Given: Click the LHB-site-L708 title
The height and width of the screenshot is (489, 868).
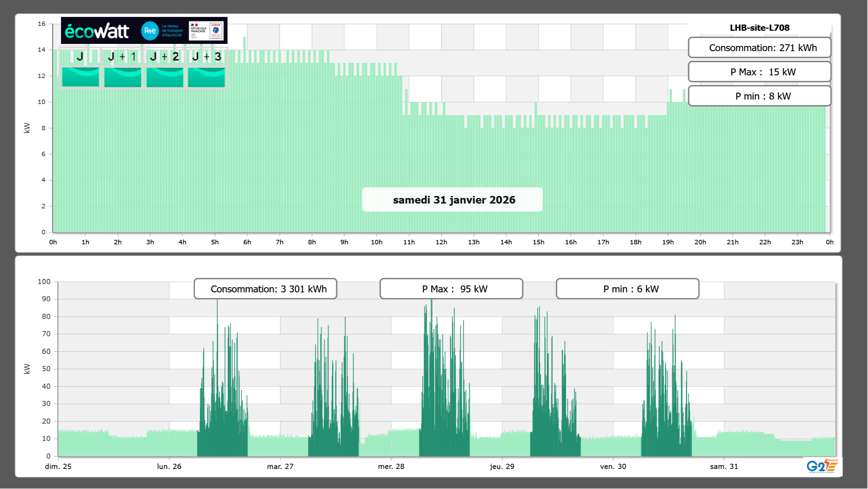Looking at the screenshot, I should coord(759,28).
